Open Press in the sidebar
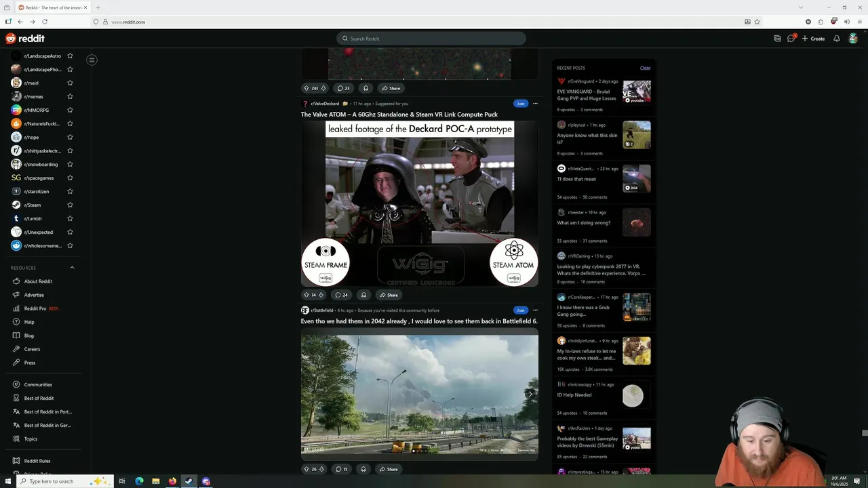 (30, 363)
